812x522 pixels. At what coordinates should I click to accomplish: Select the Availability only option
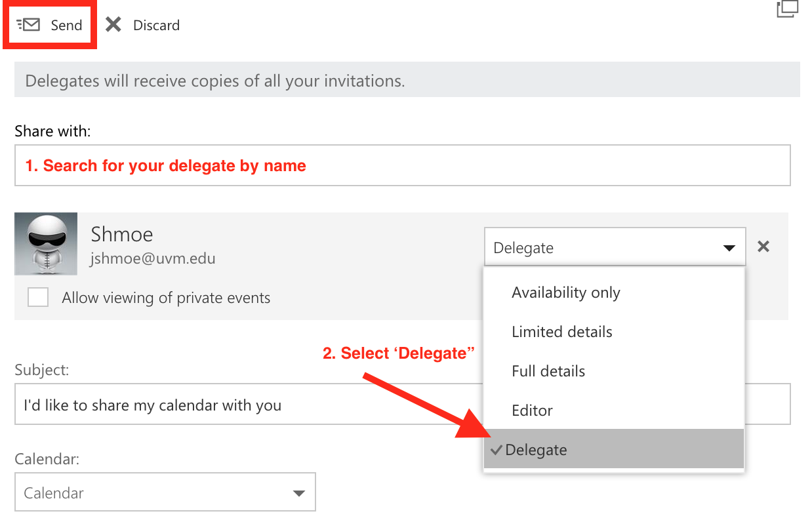click(565, 292)
